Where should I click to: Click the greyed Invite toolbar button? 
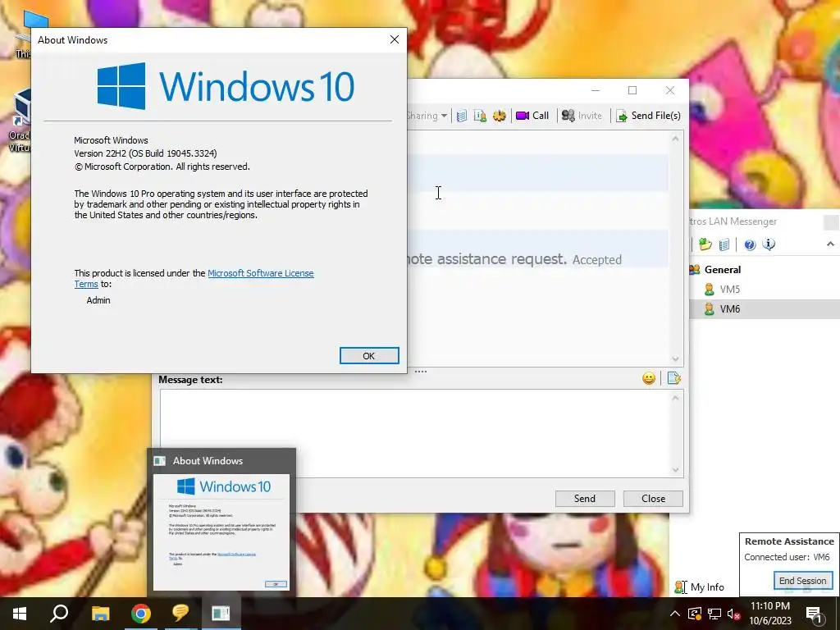pos(582,116)
